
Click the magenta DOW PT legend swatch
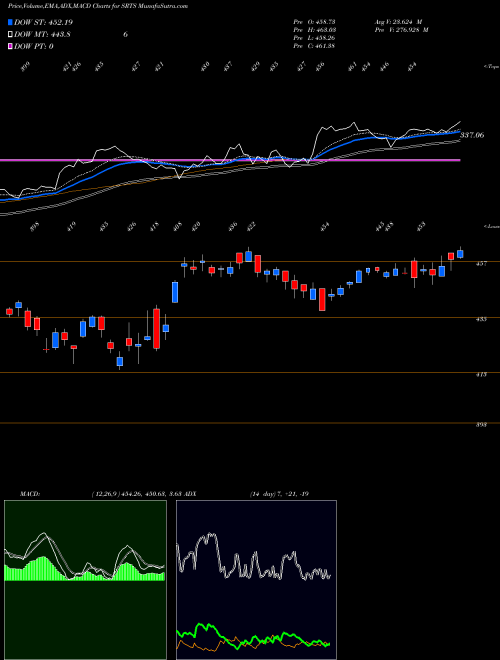(10, 46)
